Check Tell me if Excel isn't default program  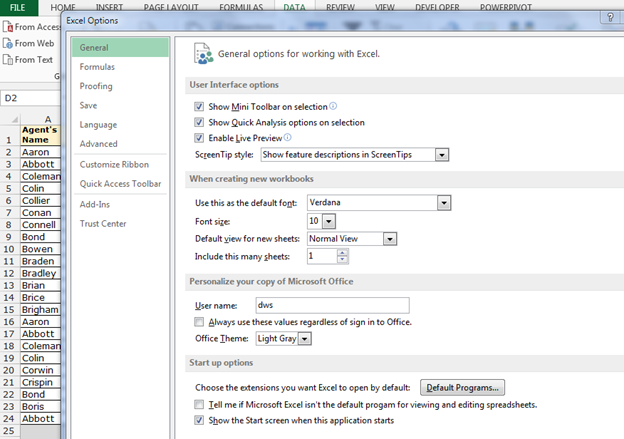pyautogui.click(x=199, y=404)
